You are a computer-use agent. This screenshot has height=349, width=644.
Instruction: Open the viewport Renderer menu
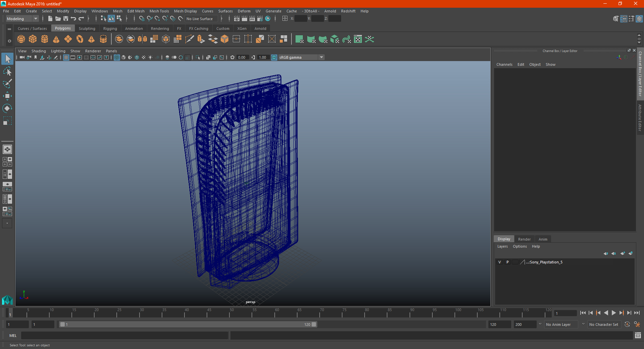tap(93, 51)
